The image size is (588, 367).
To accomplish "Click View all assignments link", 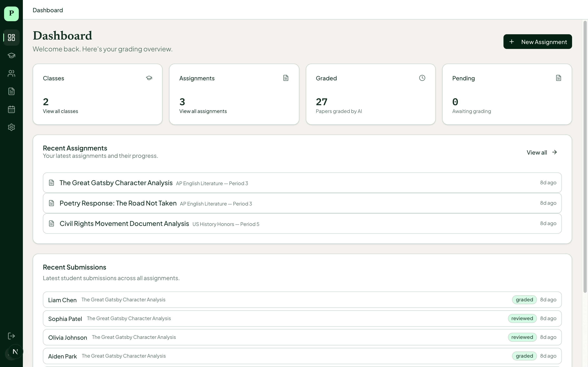I will pos(203,111).
